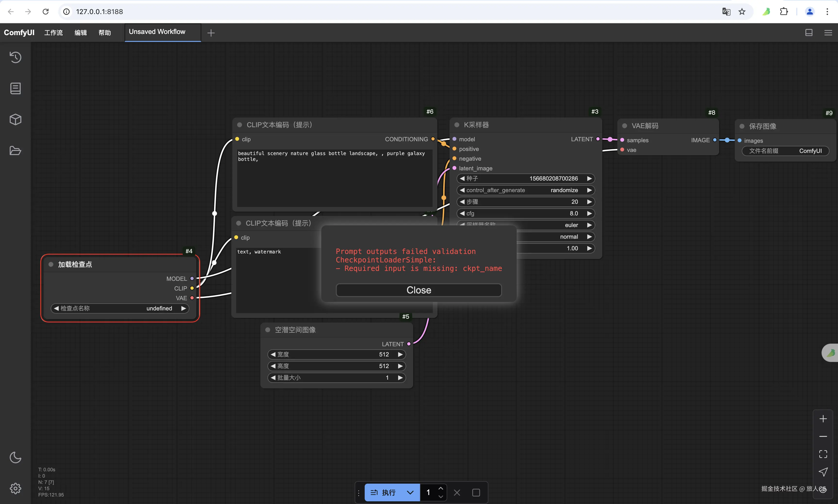Screen dimensions: 838x504
Task: Select the Unsaved Workflow tab
Action: (x=157, y=32)
